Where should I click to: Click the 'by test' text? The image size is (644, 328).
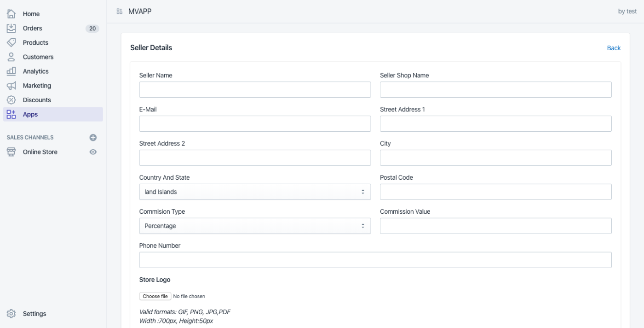(627, 12)
